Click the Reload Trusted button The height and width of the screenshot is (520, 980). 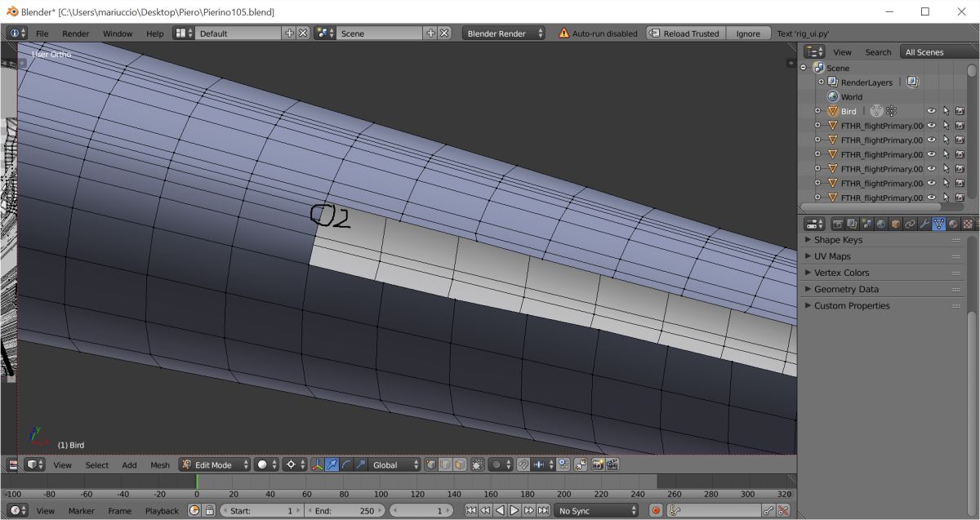pyautogui.click(x=684, y=33)
